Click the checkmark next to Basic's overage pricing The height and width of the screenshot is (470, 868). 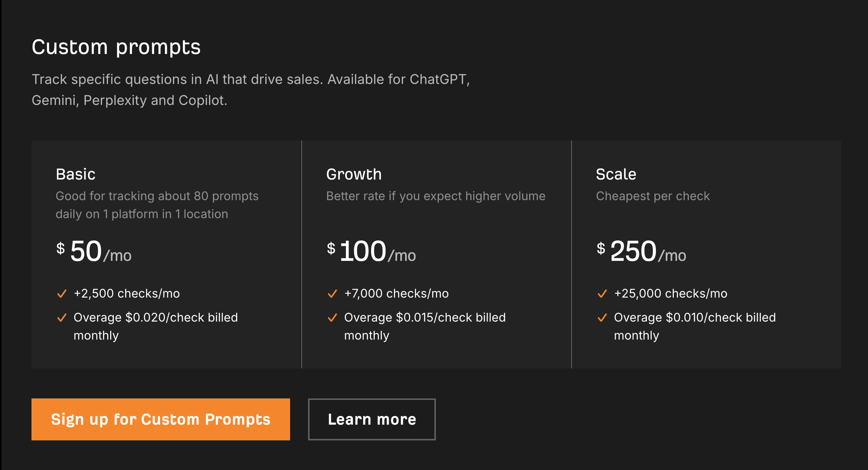62,318
